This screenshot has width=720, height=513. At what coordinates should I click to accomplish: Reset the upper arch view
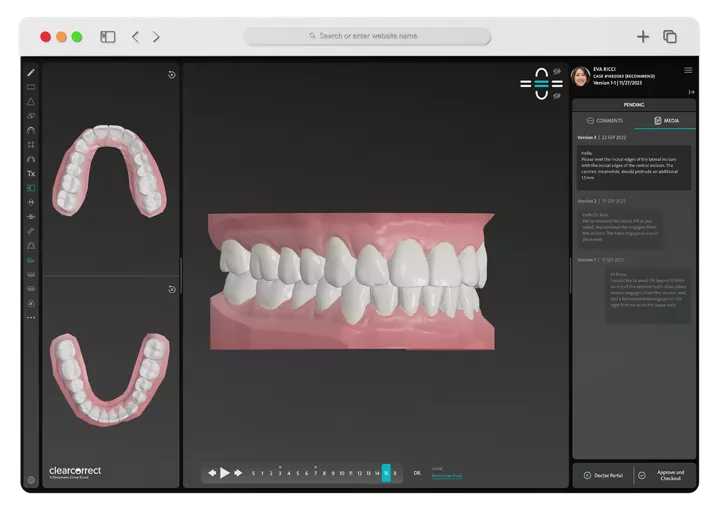click(171, 75)
